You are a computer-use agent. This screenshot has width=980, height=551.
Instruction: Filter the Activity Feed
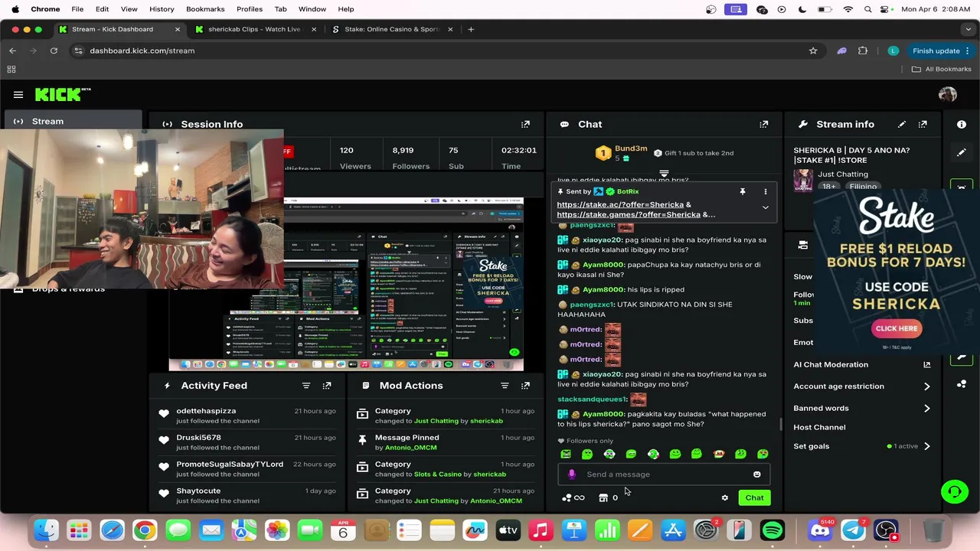click(x=306, y=386)
